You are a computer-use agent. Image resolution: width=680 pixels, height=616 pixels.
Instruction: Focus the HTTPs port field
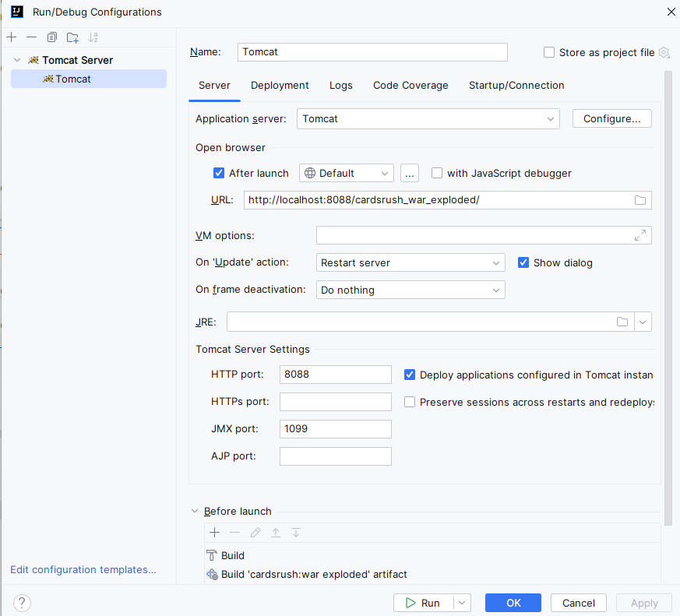pos(336,402)
